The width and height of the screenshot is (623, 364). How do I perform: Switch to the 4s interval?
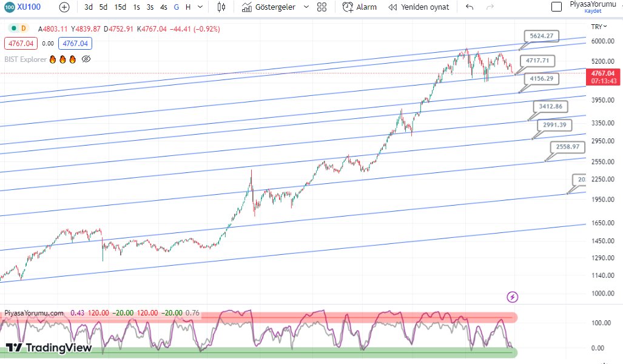(x=163, y=7)
